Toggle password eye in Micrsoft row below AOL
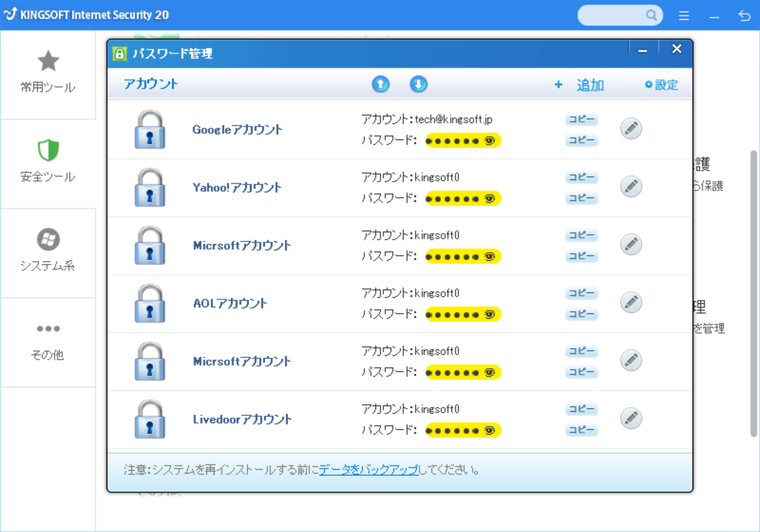The width and height of the screenshot is (760, 532). pos(490,372)
